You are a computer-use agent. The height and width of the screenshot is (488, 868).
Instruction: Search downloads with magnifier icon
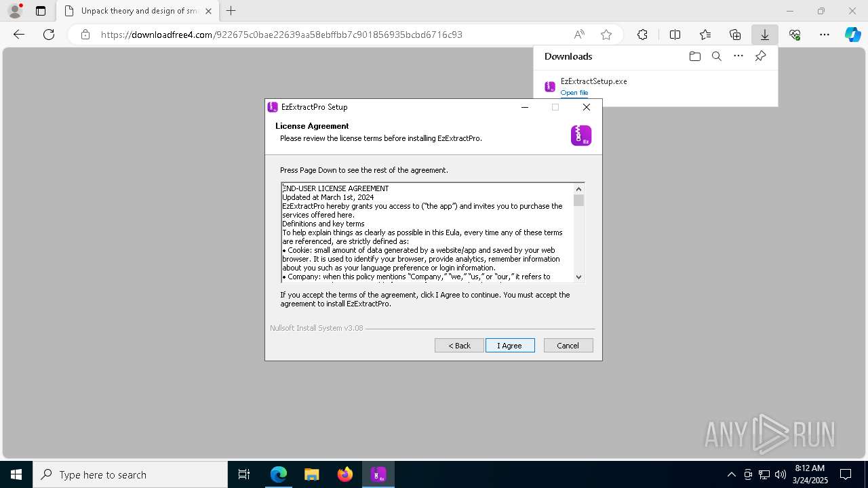[716, 56]
